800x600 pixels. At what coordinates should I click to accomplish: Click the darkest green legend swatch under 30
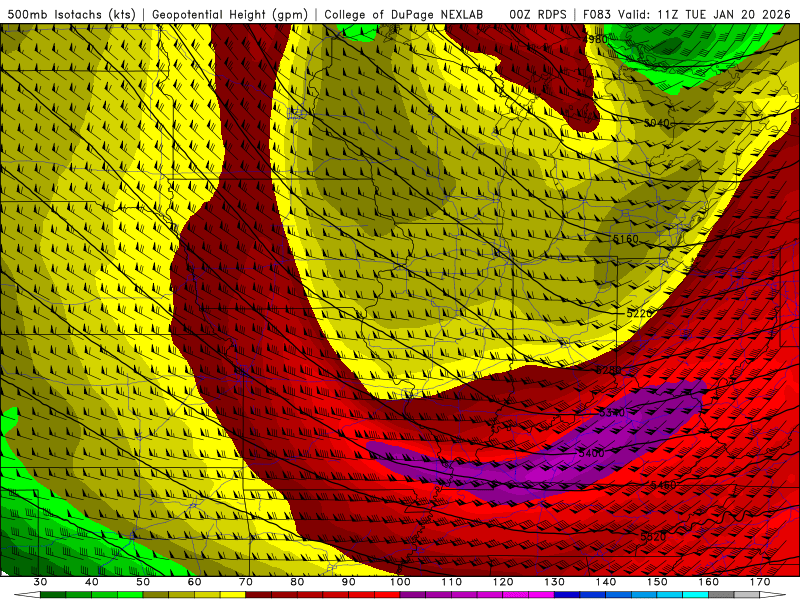point(53,595)
